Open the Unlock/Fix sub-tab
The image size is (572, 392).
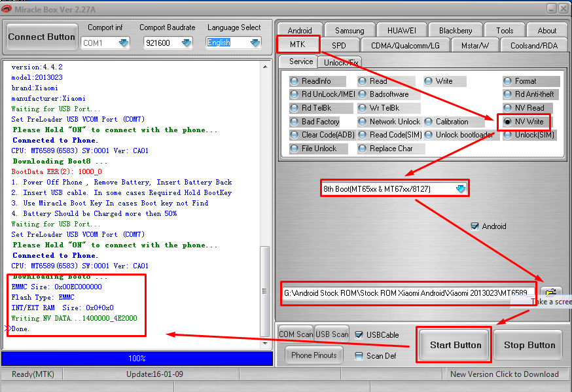[341, 63]
